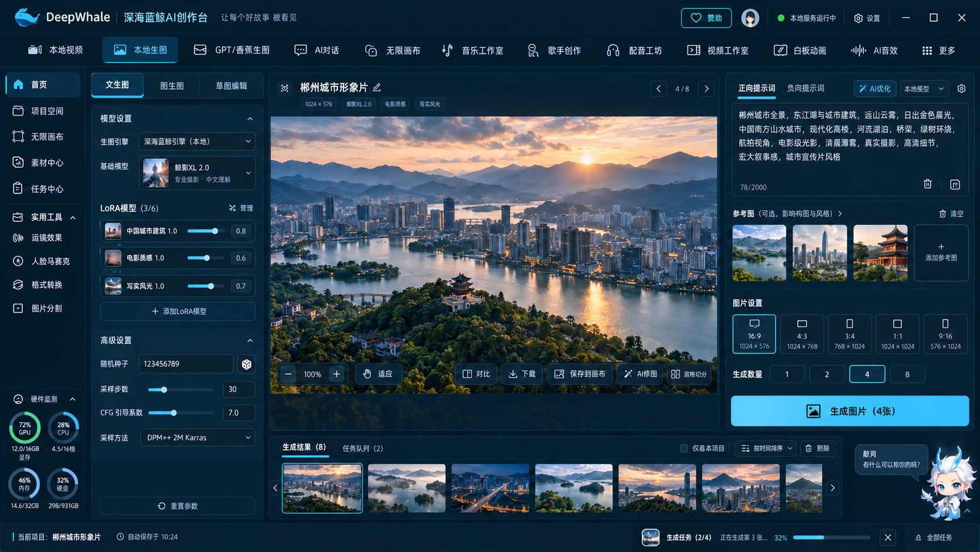The image size is (980, 552).
Task: Adjust 电影质感 LoRA weight slider
Action: (x=206, y=258)
